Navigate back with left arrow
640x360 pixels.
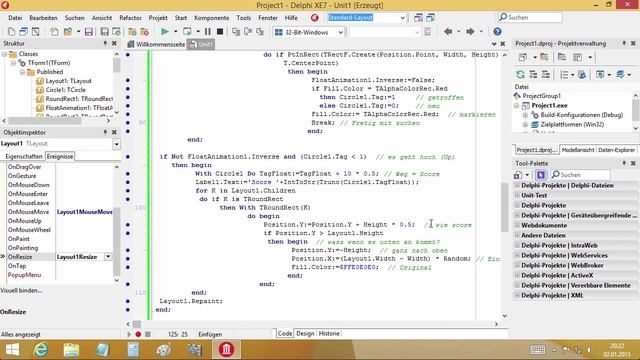[448, 32]
